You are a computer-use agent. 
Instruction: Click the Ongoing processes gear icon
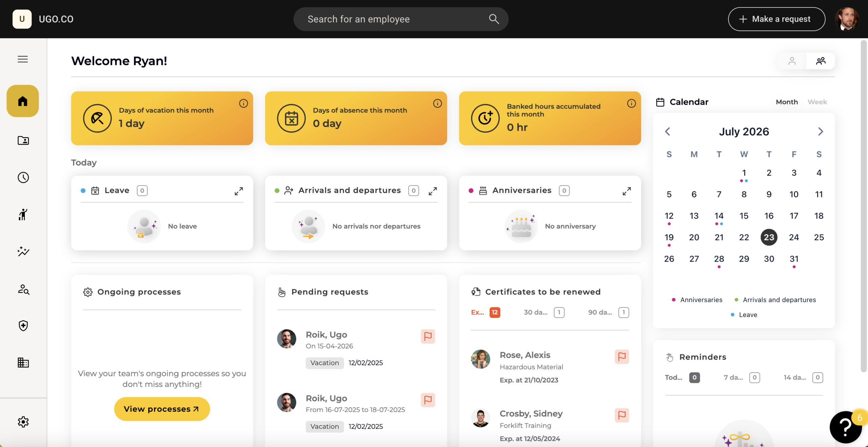tap(88, 292)
